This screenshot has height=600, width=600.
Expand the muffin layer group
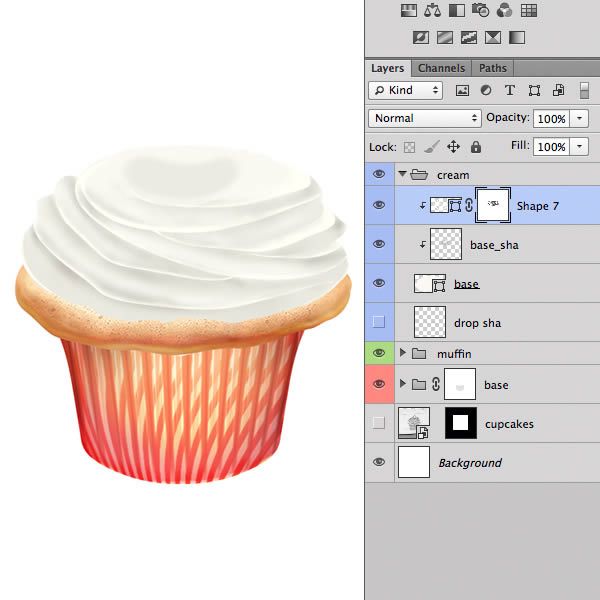[403, 352]
